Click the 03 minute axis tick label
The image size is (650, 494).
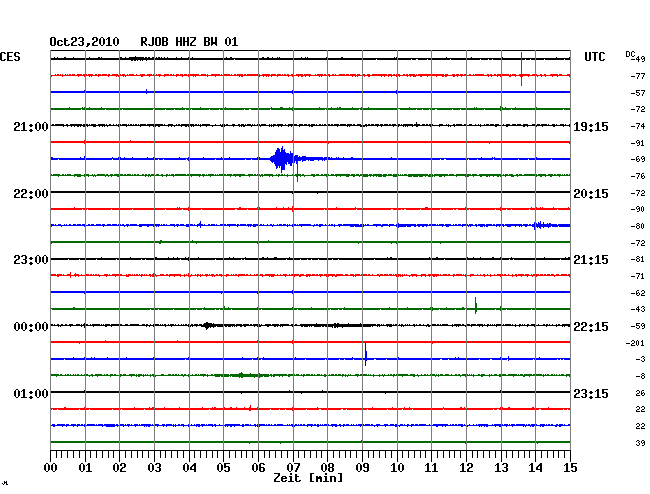155,468
